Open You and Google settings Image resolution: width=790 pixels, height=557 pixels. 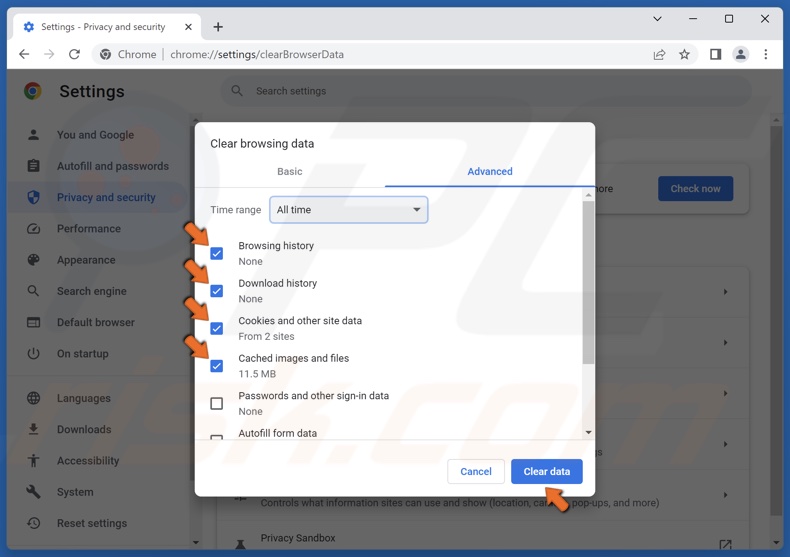tap(95, 135)
